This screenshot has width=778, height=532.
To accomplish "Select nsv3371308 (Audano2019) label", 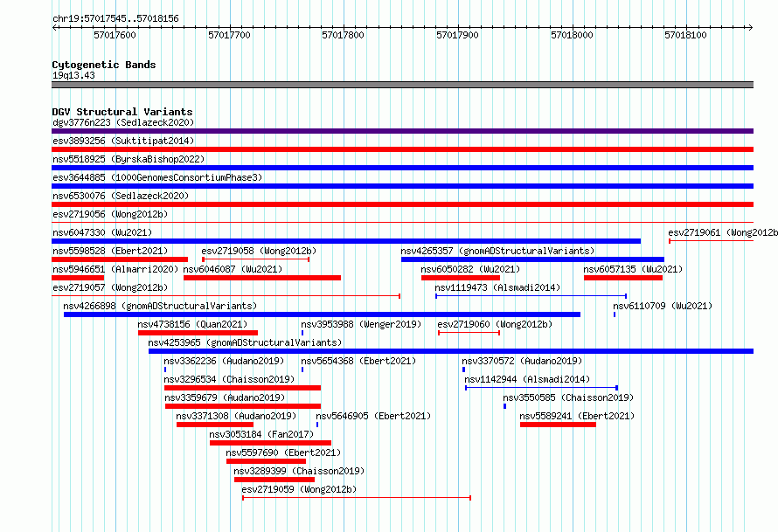I will [x=236, y=416].
